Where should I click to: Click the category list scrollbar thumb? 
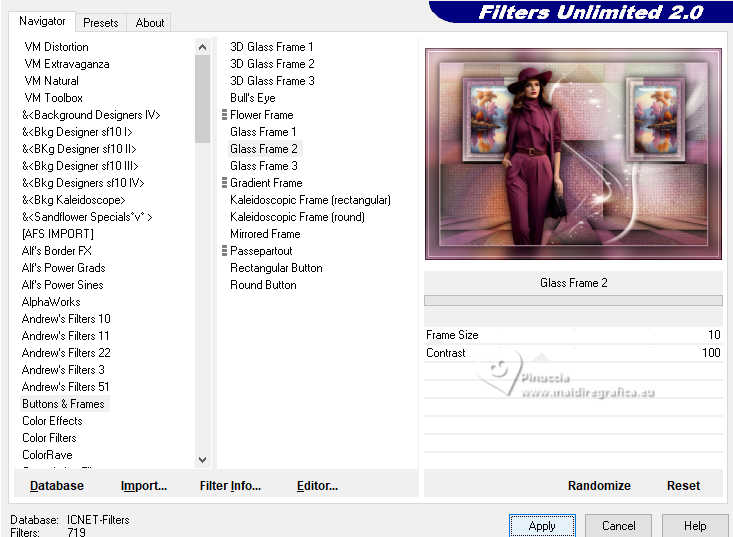point(202,99)
